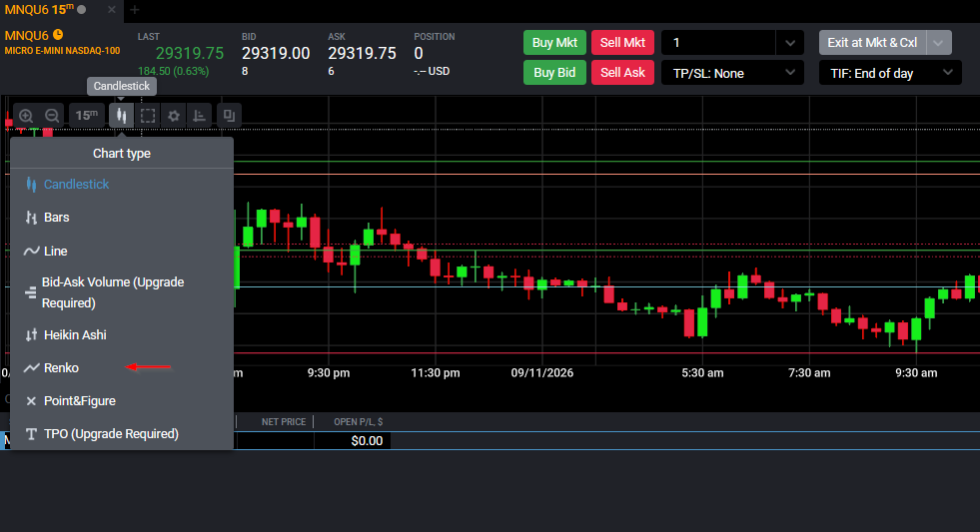Select the dashed rectangle selection tool icon
980x532 pixels.
point(148,116)
